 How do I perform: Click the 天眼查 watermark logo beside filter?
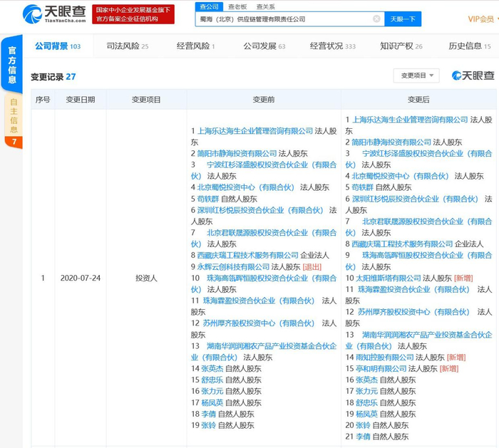(x=473, y=75)
